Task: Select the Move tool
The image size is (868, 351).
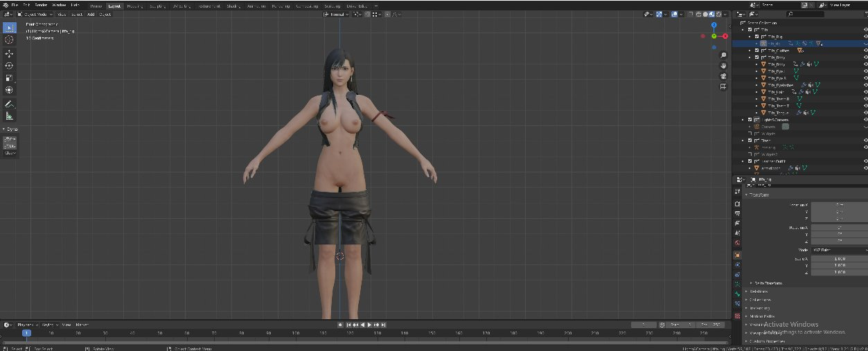Action: pyautogui.click(x=9, y=54)
